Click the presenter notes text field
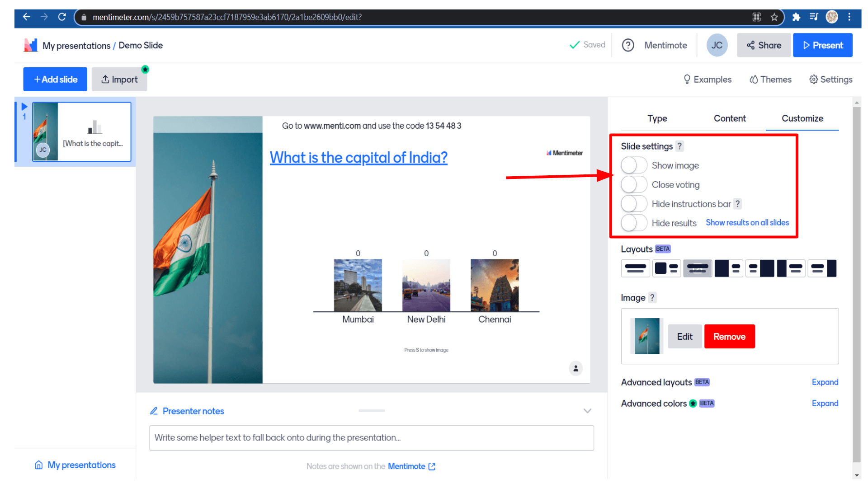Image resolution: width=868 pixels, height=488 pixels. coord(371,438)
